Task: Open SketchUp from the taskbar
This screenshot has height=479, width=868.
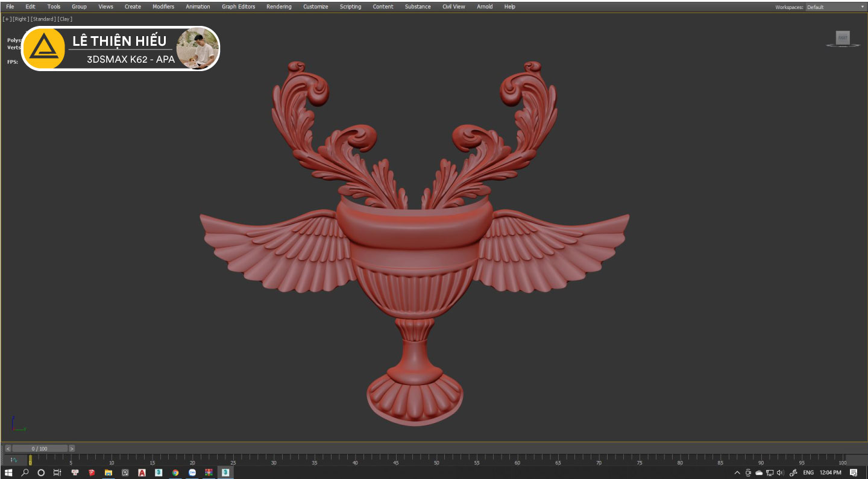Action: tap(92, 473)
